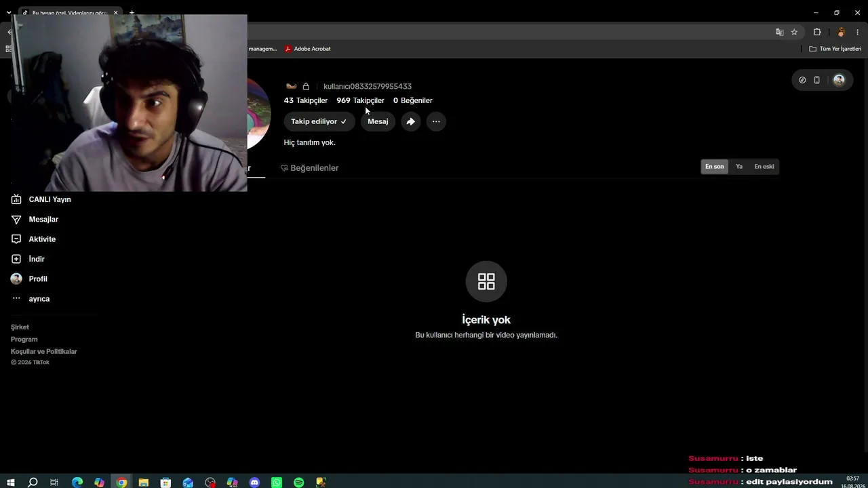Open Windows taskbar search
This screenshot has width=868, height=488.
[x=33, y=483]
